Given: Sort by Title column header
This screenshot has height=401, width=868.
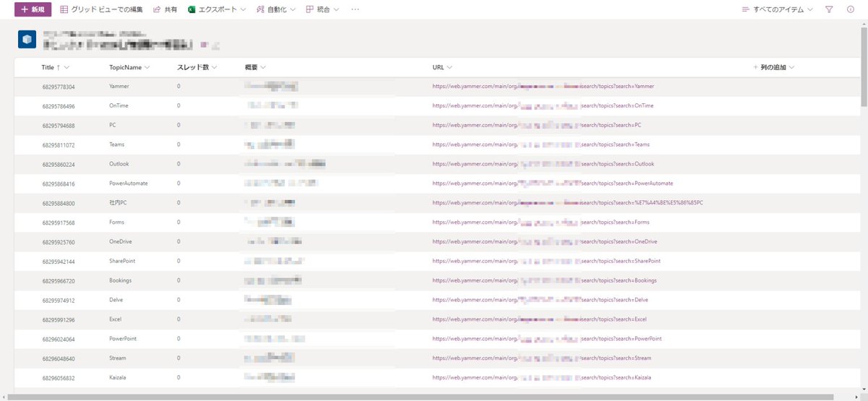Looking at the screenshot, I should (55, 67).
